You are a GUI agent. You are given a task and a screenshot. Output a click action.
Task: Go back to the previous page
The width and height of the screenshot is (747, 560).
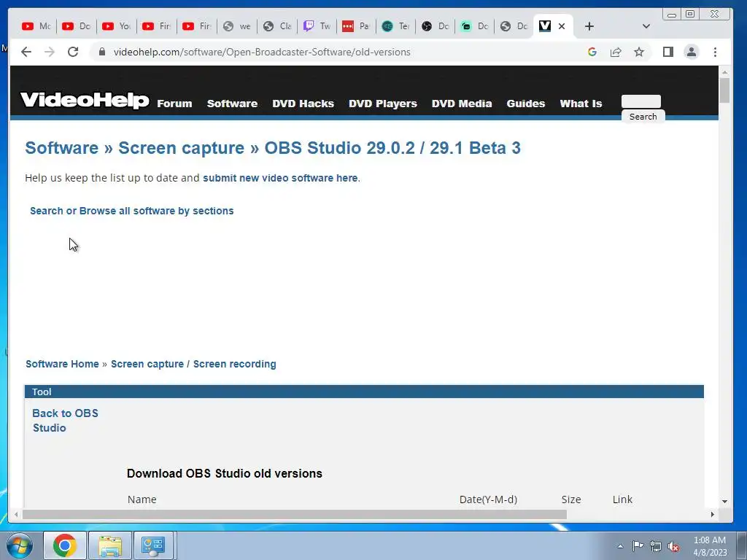[26, 52]
